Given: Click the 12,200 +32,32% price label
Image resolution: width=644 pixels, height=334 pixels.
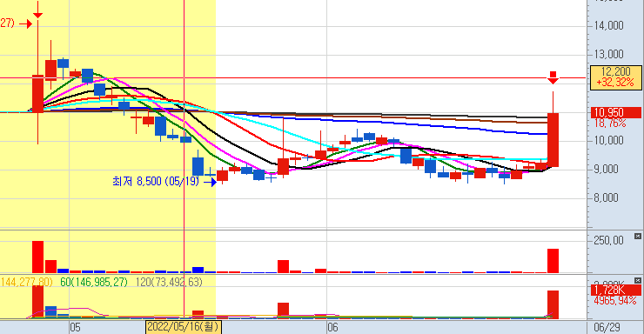Looking at the screenshot, I should (615, 77).
